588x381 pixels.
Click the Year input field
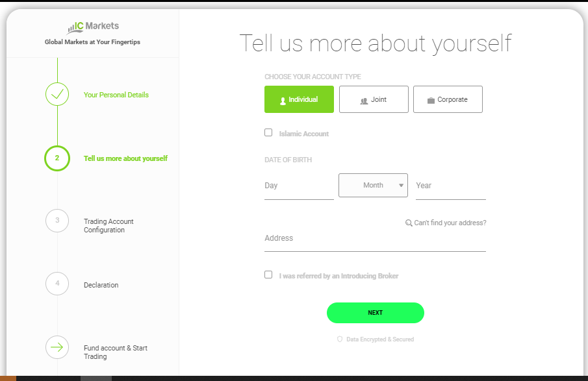click(x=451, y=186)
